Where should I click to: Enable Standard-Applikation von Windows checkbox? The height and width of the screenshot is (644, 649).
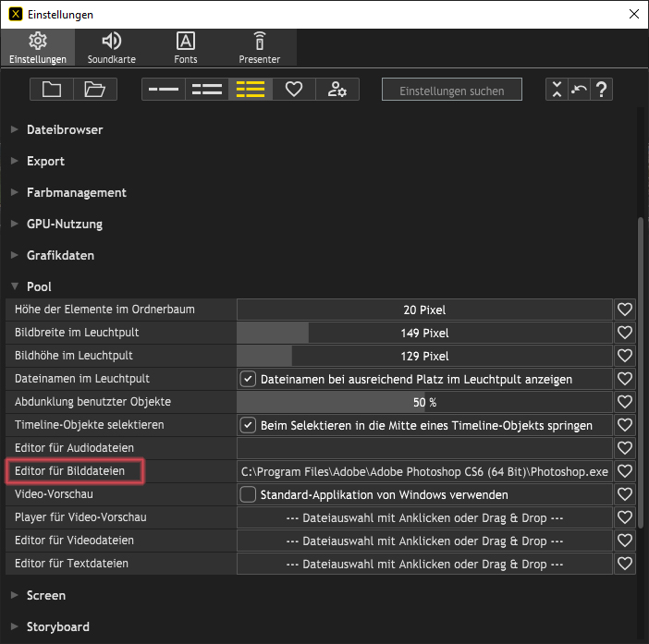(248, 494)
